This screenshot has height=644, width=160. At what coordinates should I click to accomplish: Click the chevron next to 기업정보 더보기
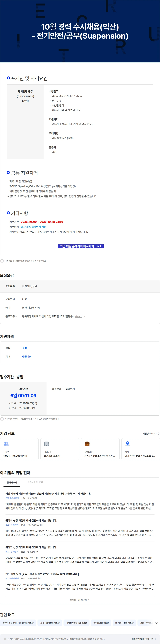point(159,434)
